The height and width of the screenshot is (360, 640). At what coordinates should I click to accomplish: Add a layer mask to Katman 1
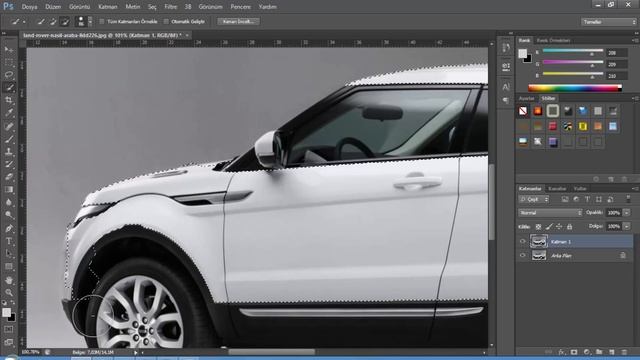click(x=574, y=352)
